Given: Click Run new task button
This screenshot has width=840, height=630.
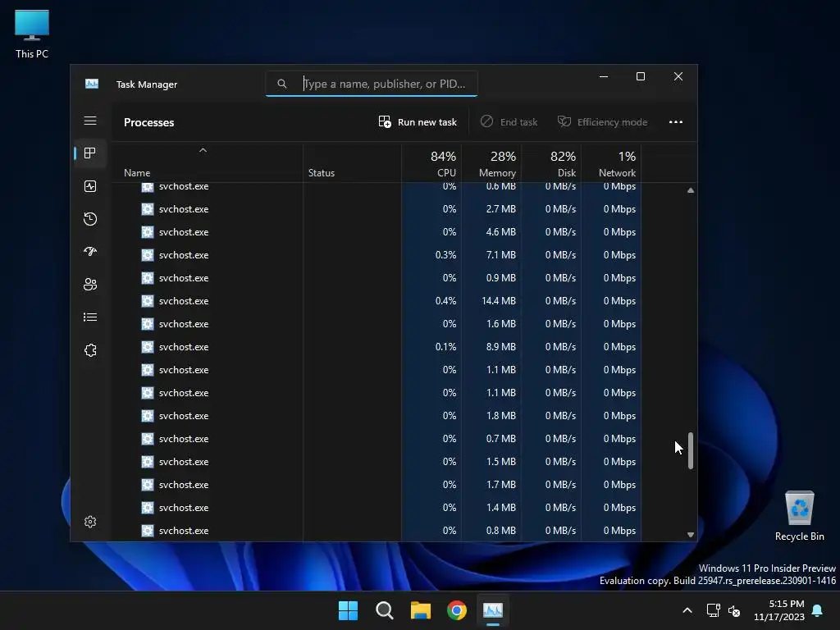Looking at the screenshot, I should tap(418, 122).
